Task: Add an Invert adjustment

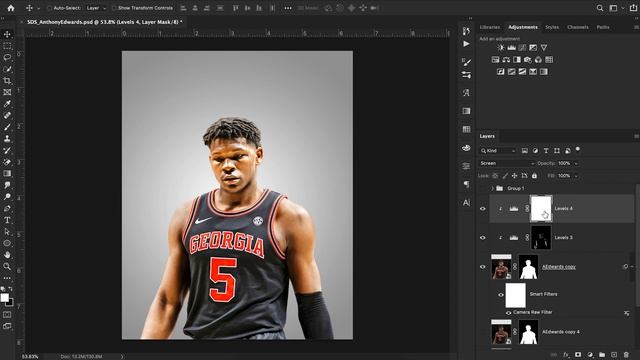Action: 501,71
